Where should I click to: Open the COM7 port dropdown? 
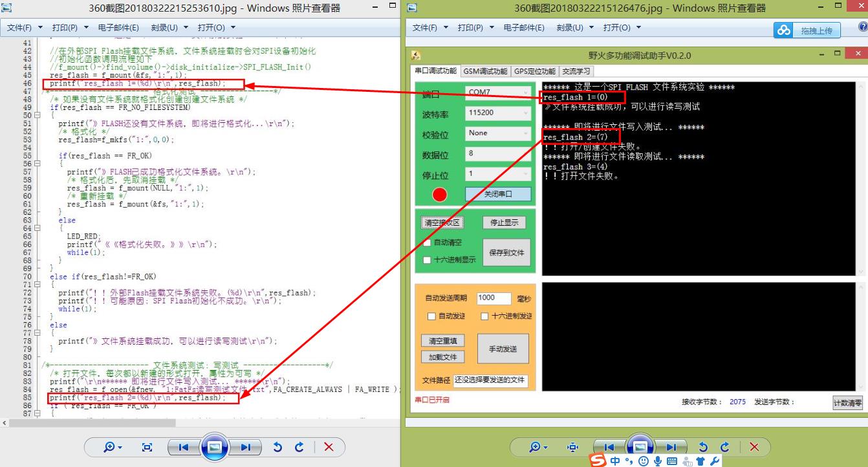pyautogui.click(x=497, y=92)
